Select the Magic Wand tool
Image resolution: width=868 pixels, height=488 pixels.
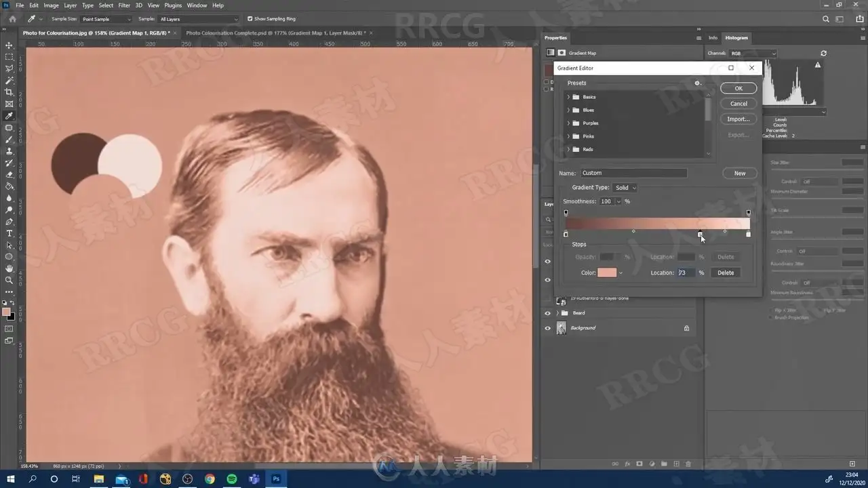pos(9,81)
